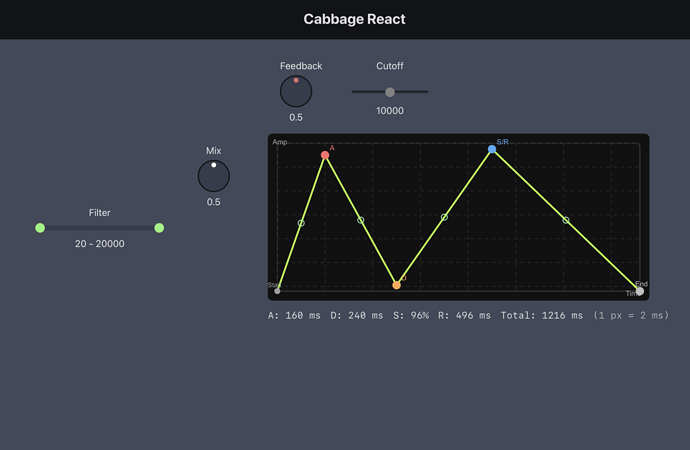
Task: Click the Filter range value 20 - 20000
Action: (100, 244)
